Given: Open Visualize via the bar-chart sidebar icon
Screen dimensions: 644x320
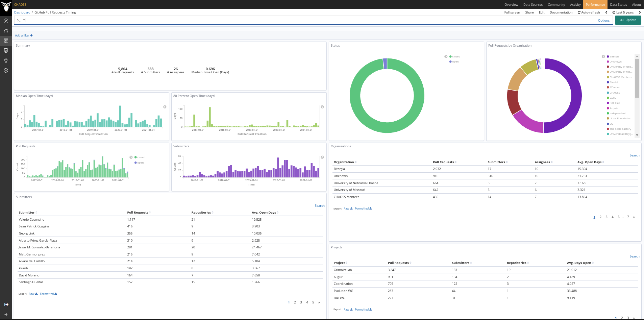Looking at the screenshot, I should 6,31.
